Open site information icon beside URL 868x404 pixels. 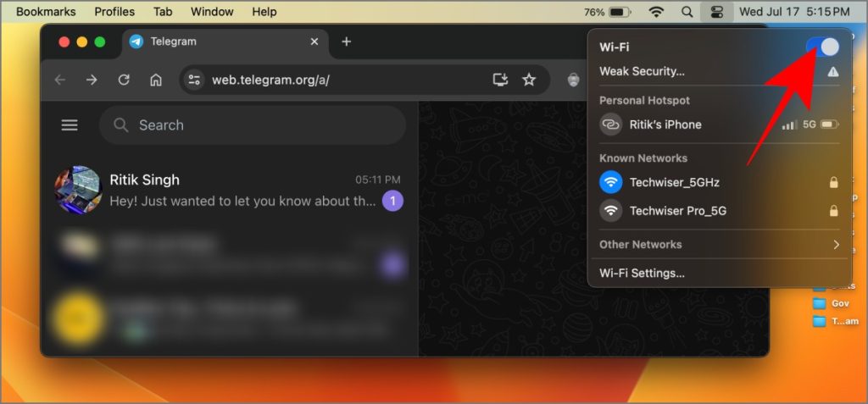pyautogui.click(x=194, y=80)
